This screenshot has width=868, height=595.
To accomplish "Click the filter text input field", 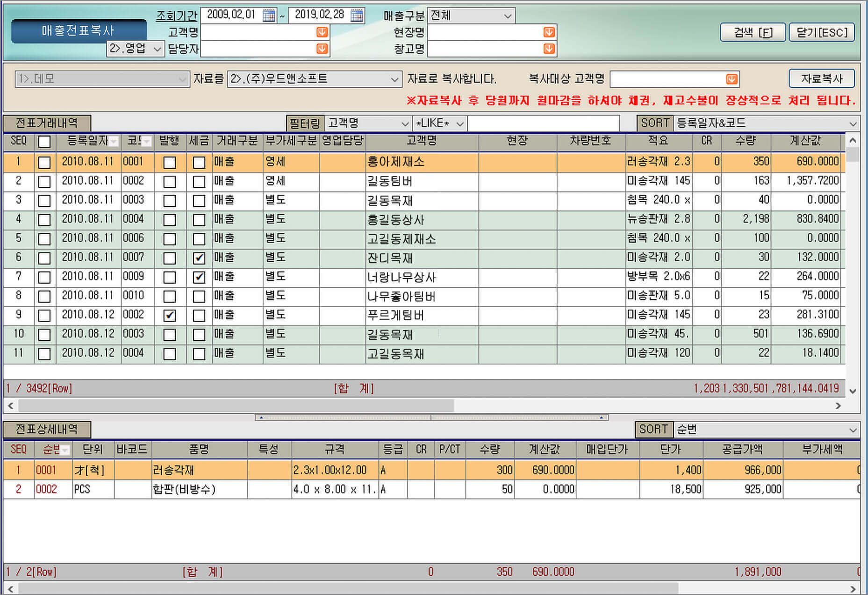I will [x=544, y=123].
